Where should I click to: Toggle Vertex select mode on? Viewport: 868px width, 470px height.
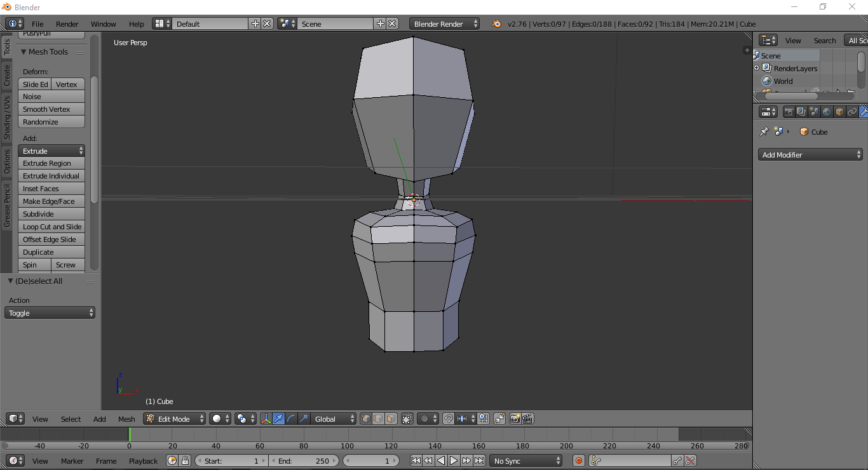pos(366,419)
